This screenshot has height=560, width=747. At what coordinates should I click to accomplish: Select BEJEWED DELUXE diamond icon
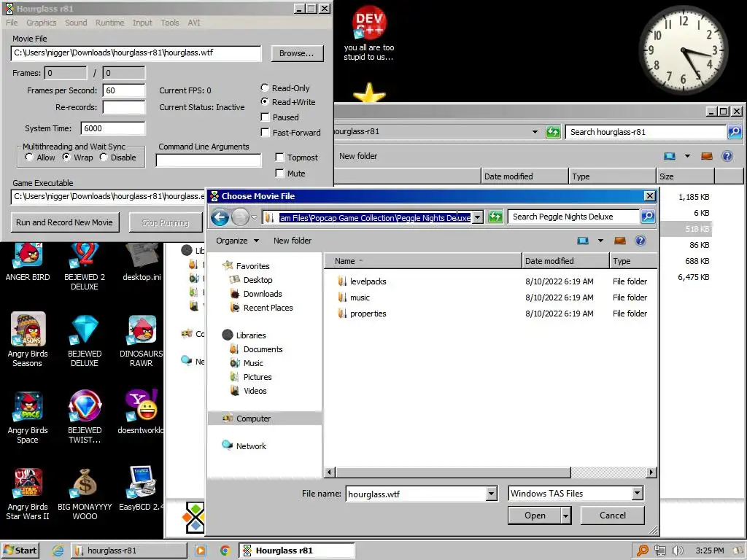point(85,340)
